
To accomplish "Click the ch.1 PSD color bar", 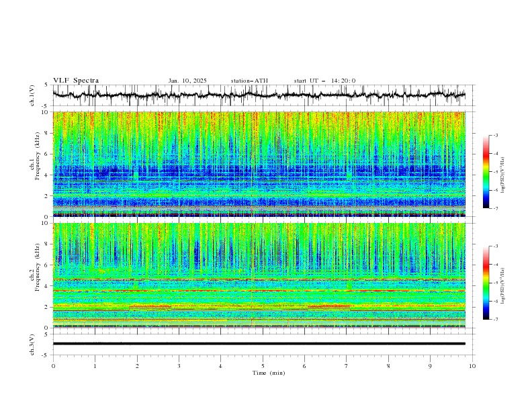I will click(x=486, y=172).
